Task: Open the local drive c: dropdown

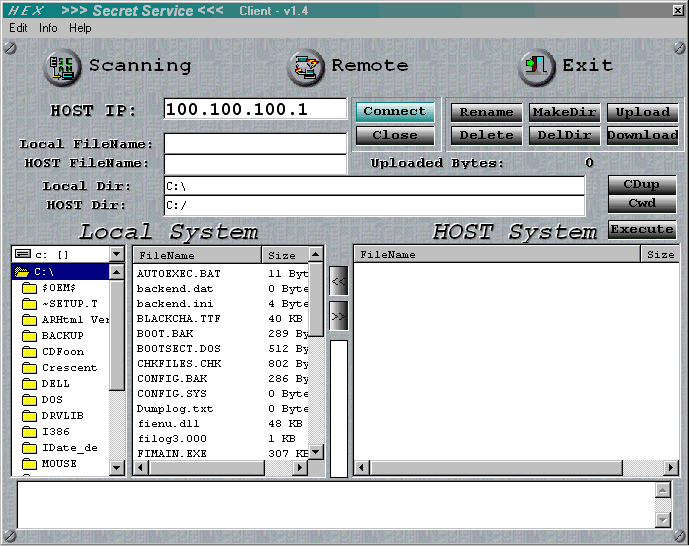Action: click(x=116, y=255)
